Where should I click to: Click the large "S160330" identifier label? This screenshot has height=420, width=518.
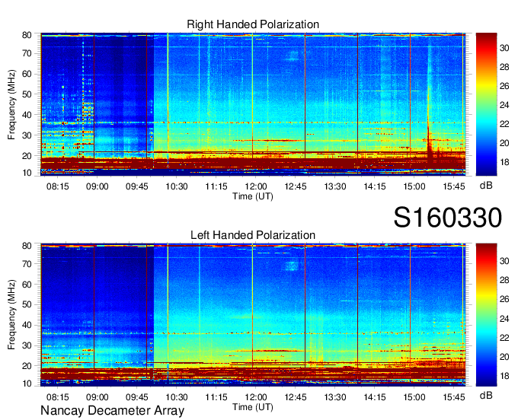[448, 218]
